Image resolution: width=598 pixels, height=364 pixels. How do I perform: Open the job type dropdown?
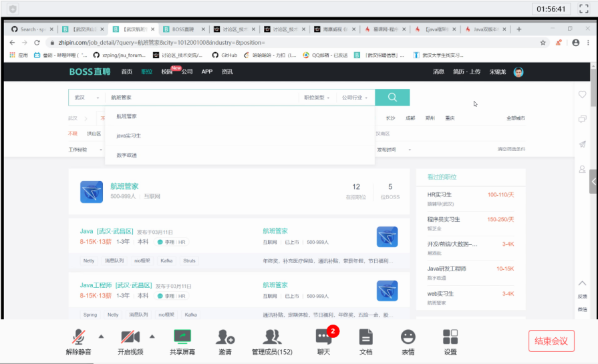point(317,98)
